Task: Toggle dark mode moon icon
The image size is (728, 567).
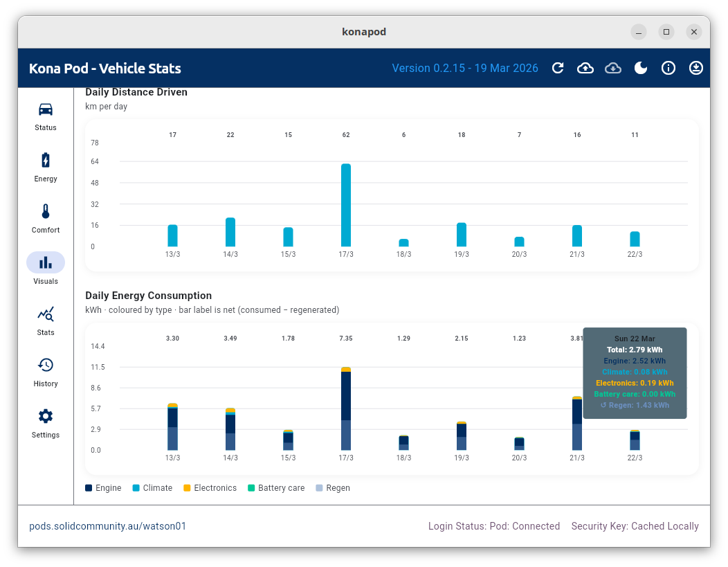Action: [x=641, y=68]
